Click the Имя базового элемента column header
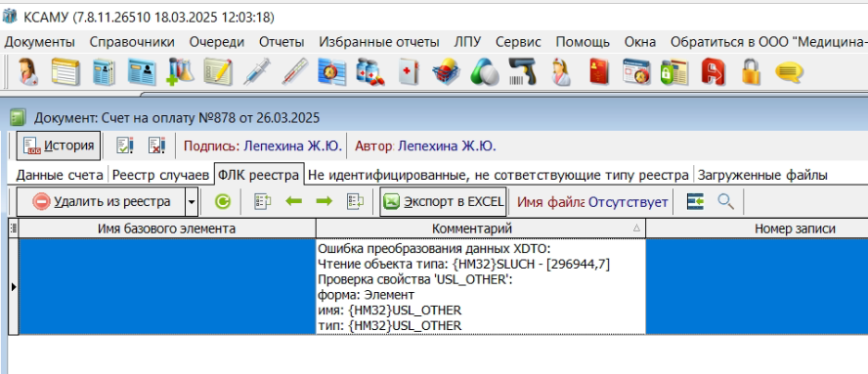 [167, 229]
